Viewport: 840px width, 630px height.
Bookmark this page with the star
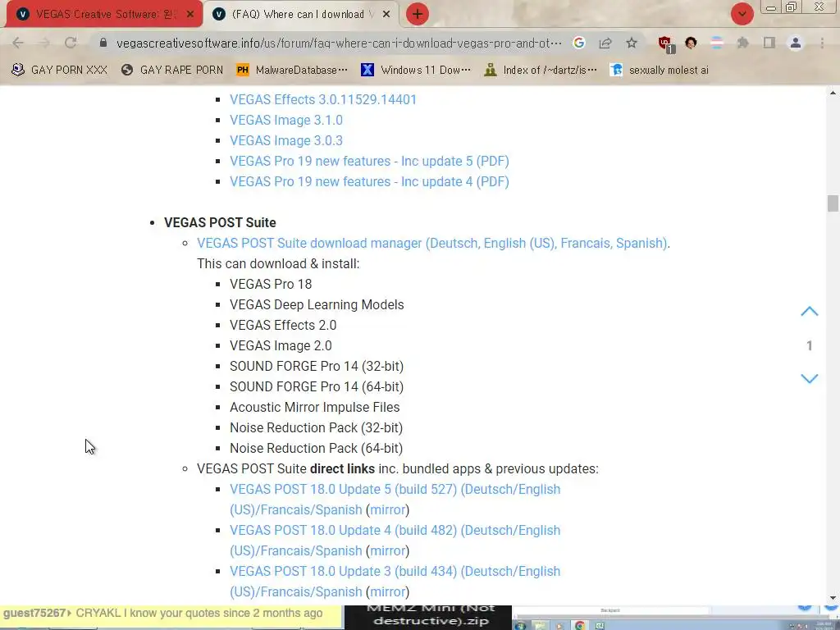(632, 43)
